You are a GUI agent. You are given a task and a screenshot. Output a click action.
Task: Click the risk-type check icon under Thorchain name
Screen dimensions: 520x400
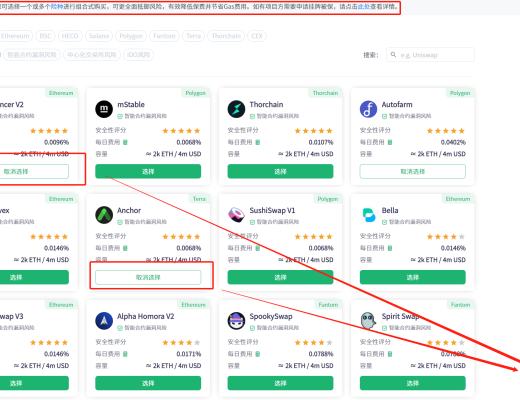tap(252, 116)
